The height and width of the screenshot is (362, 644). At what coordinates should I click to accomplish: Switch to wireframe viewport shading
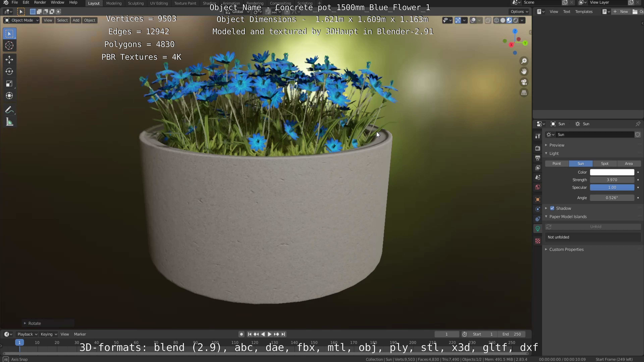496,20
